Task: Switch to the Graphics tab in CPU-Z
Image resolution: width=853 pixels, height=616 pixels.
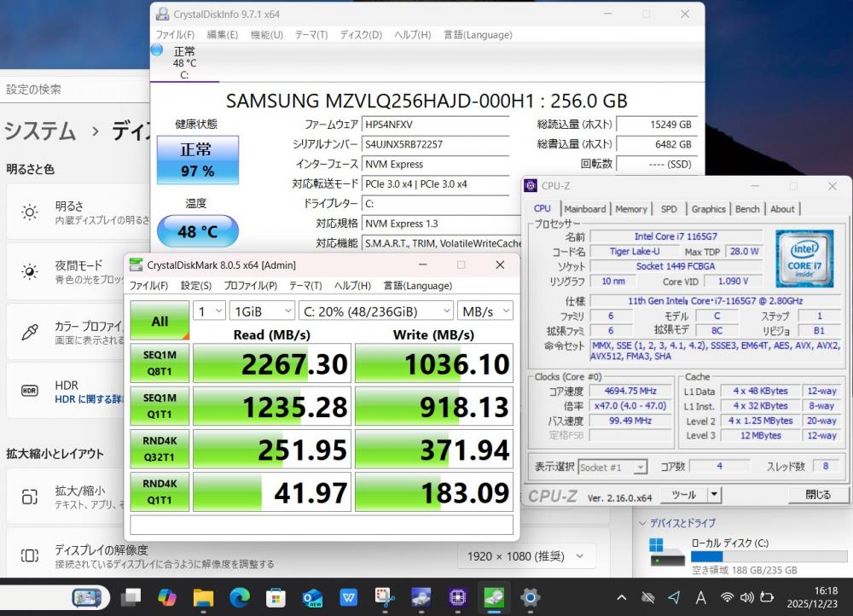Action: point(708,209)
